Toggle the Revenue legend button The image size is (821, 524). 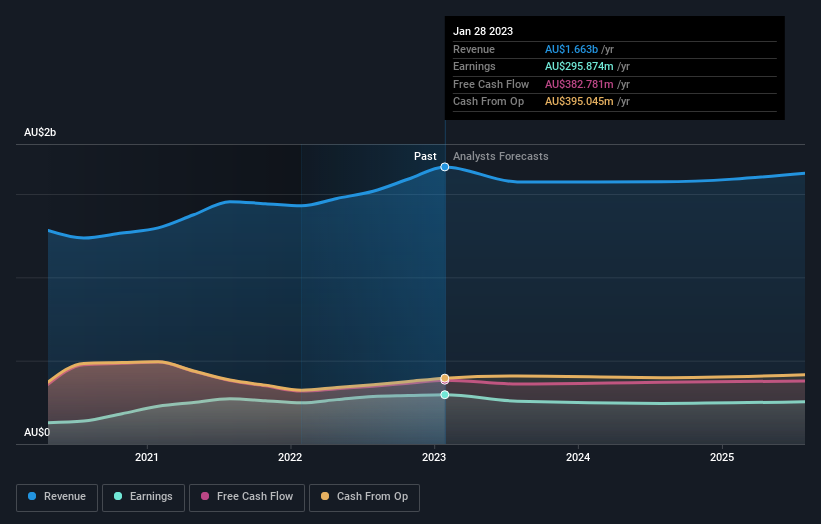tap(57, 497)
